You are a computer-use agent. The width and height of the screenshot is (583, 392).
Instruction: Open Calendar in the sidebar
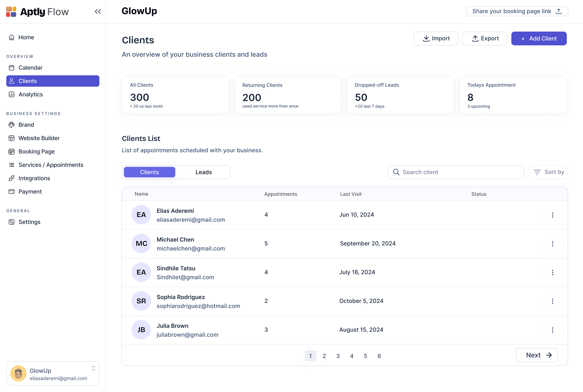[x=30, y=67]
